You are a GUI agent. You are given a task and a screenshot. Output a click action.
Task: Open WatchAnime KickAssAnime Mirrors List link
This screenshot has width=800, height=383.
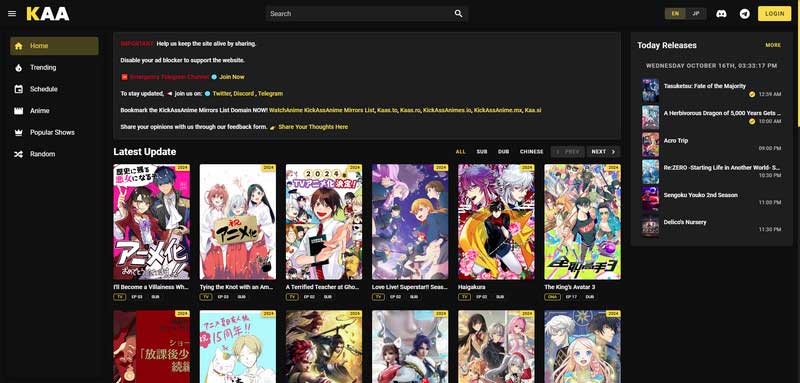[321, 110]
